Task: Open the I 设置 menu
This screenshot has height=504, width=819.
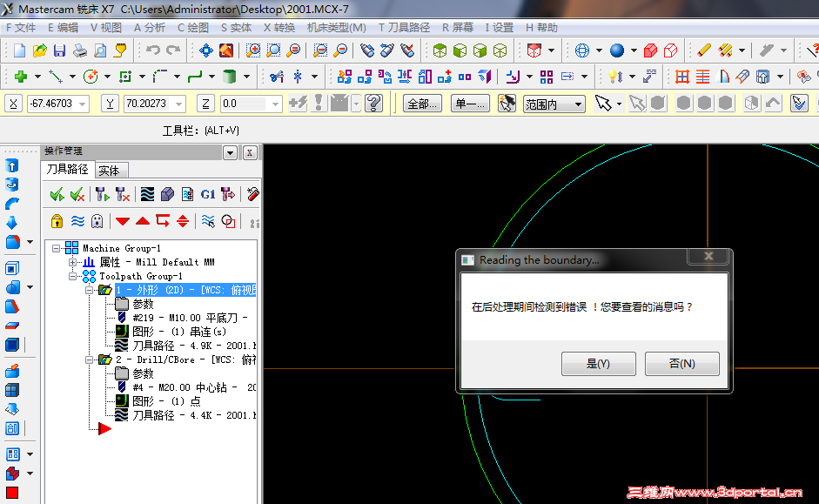Action: (x=500, y=28)
